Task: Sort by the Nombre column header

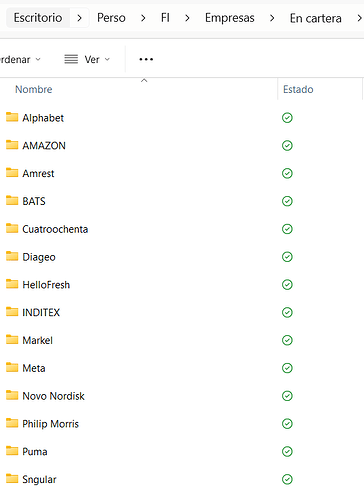Action: [x=34, y=89]
